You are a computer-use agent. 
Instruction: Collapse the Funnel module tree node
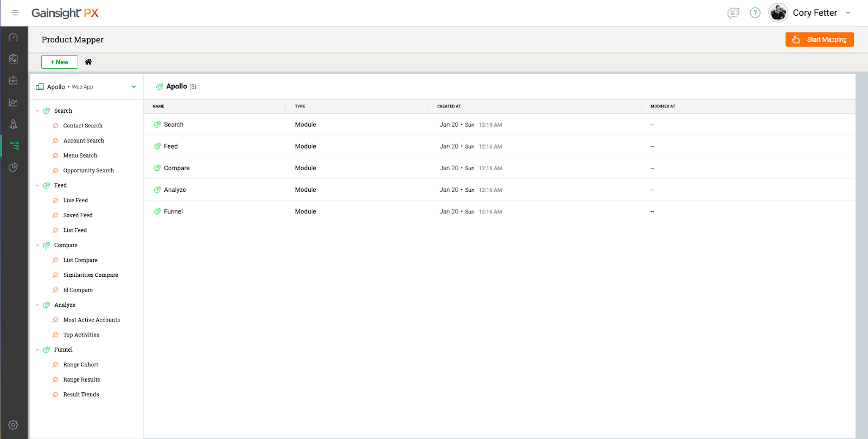tap(37, 350)
